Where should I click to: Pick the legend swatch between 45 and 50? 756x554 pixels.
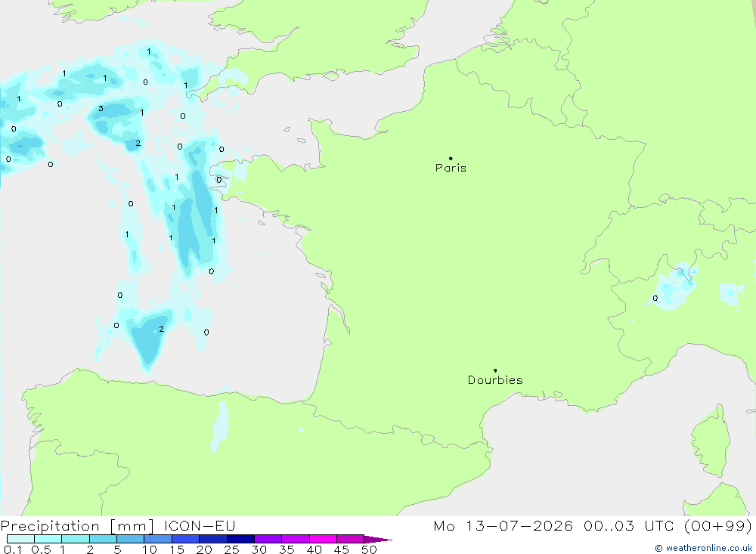click(350, 539)
